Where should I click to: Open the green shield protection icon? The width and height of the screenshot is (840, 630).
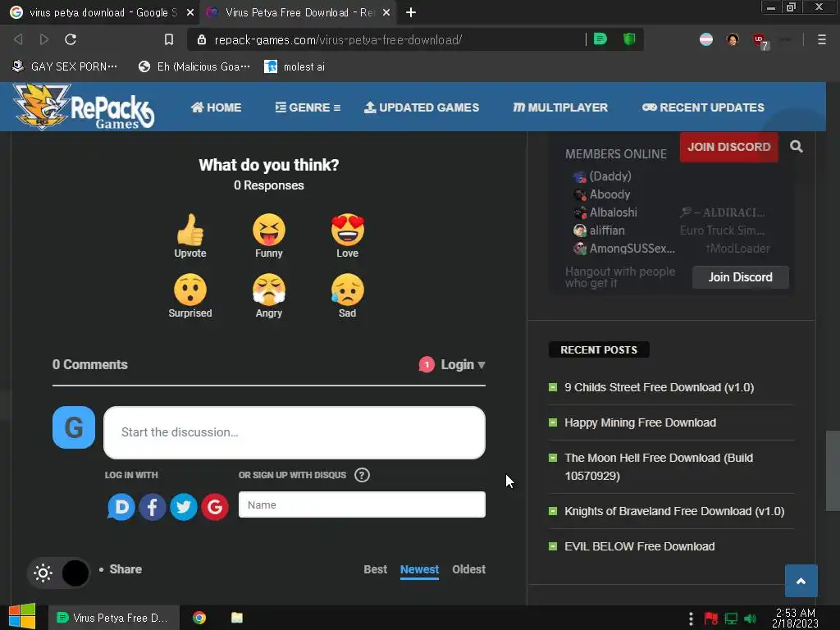pyautogui.click(x=629, y=39)
